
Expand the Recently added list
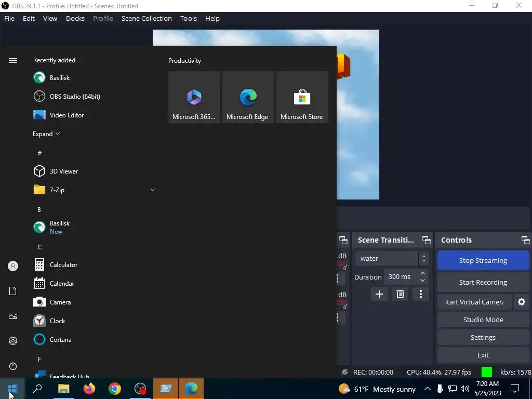46,134
